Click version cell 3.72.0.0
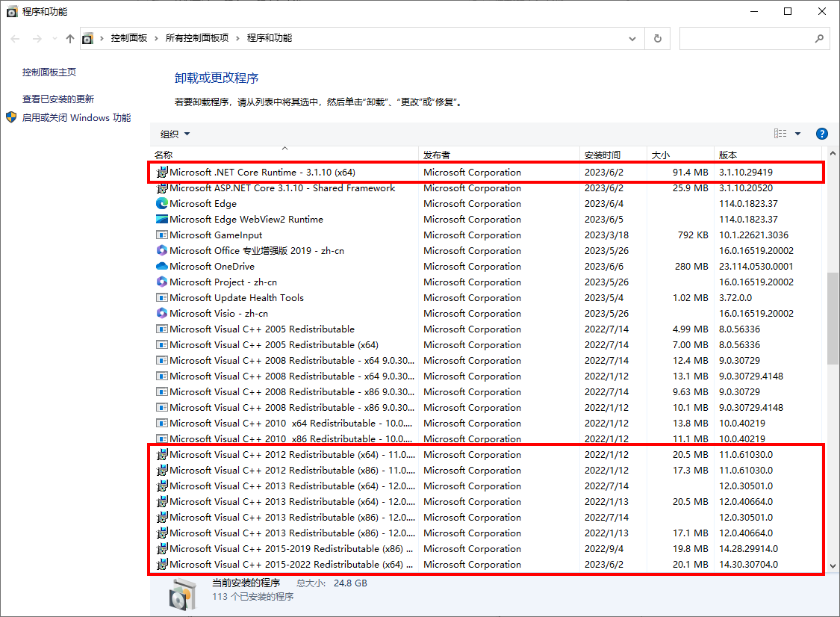Image resolution: width=840 pixels, height=617 pixels. point(735,297)
